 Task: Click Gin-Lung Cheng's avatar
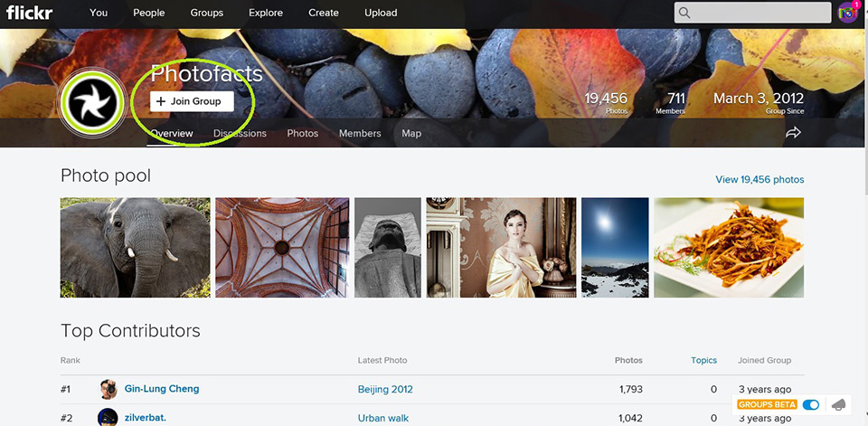[108, 390]
